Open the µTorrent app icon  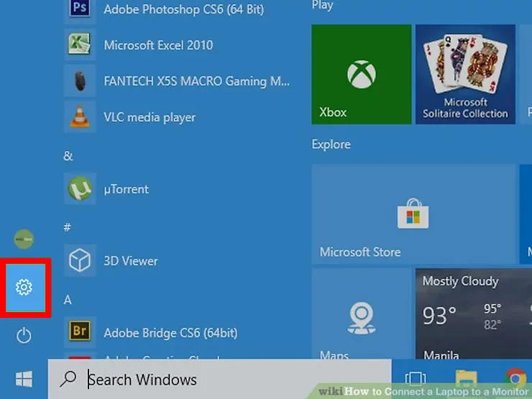[80, 188]
